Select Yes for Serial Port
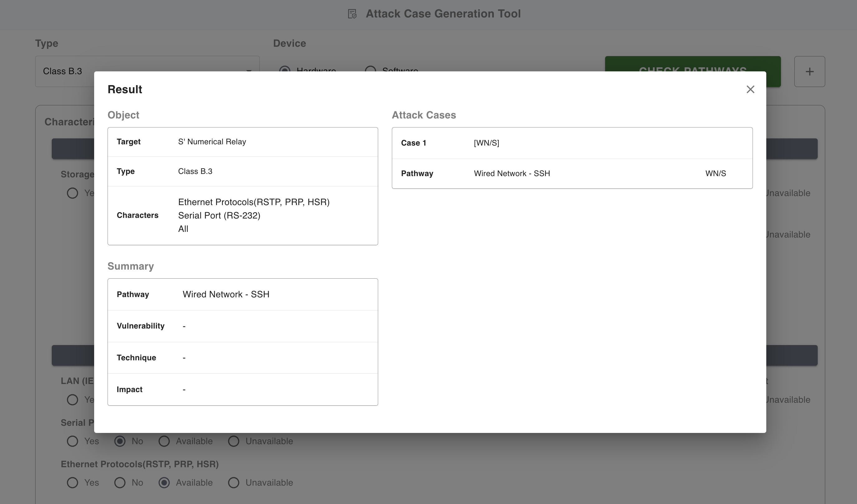This screenshot has width=857, height=504. click(72, 441)
